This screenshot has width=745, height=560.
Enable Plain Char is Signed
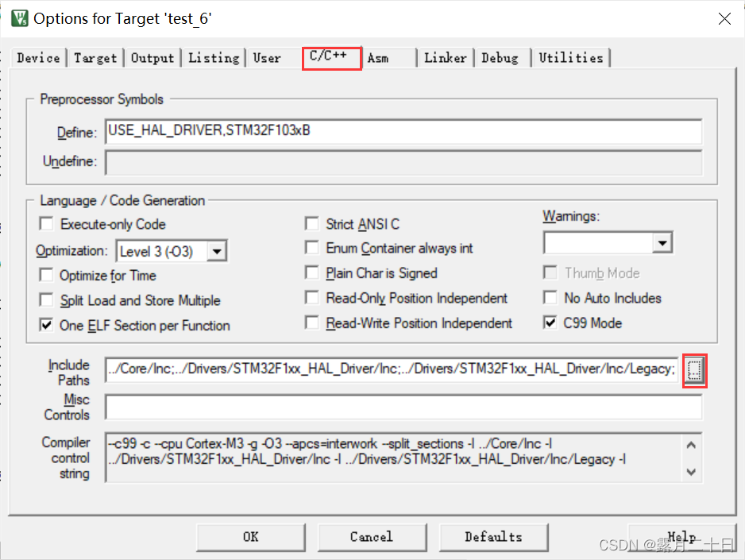311,272
